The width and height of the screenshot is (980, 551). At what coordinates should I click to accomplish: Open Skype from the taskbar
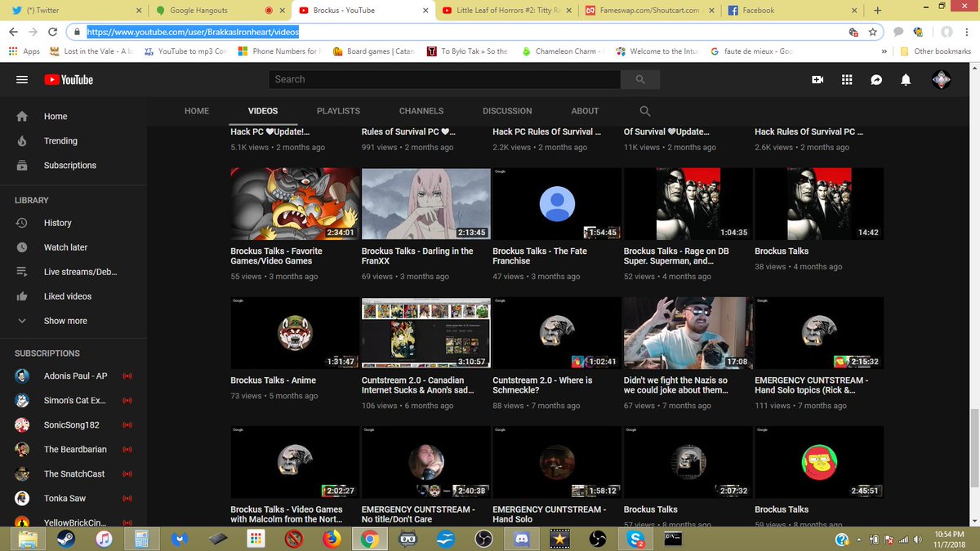coord(635,539)
